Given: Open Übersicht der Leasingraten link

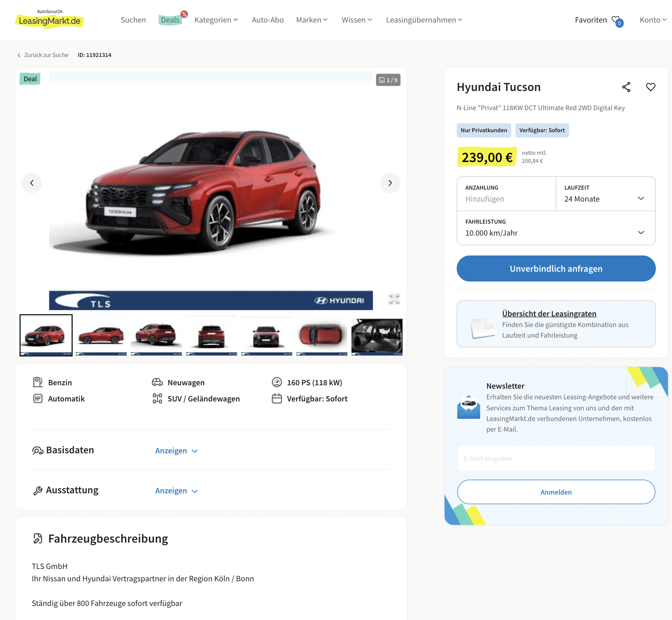Looking at the screenshot, I should [x=549, y=314].
